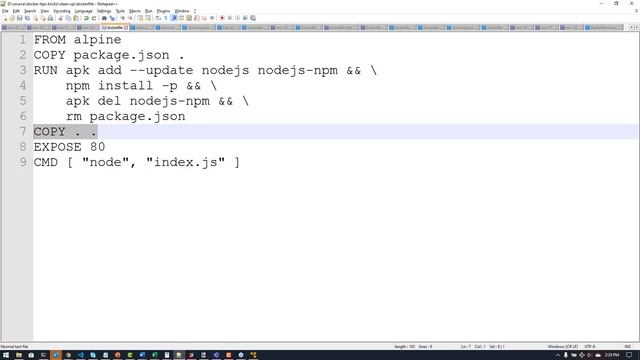Click the Save All toolbar icon

tap(27, 18)
